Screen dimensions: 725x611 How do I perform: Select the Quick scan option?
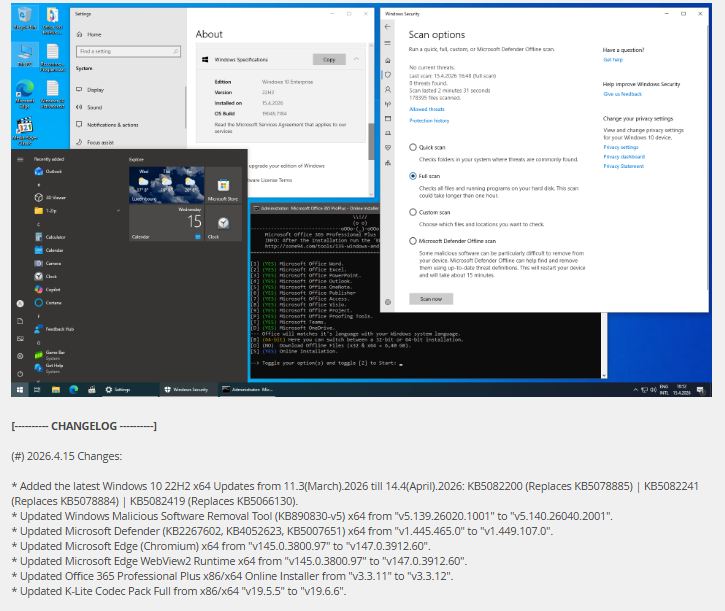(x=427, y=148)
